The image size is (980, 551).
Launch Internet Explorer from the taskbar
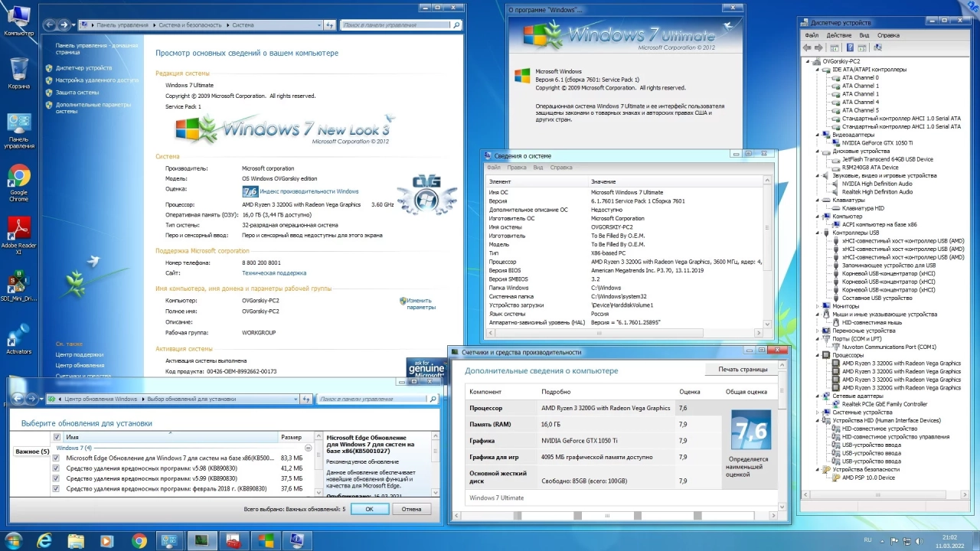[x=45, y=541]
